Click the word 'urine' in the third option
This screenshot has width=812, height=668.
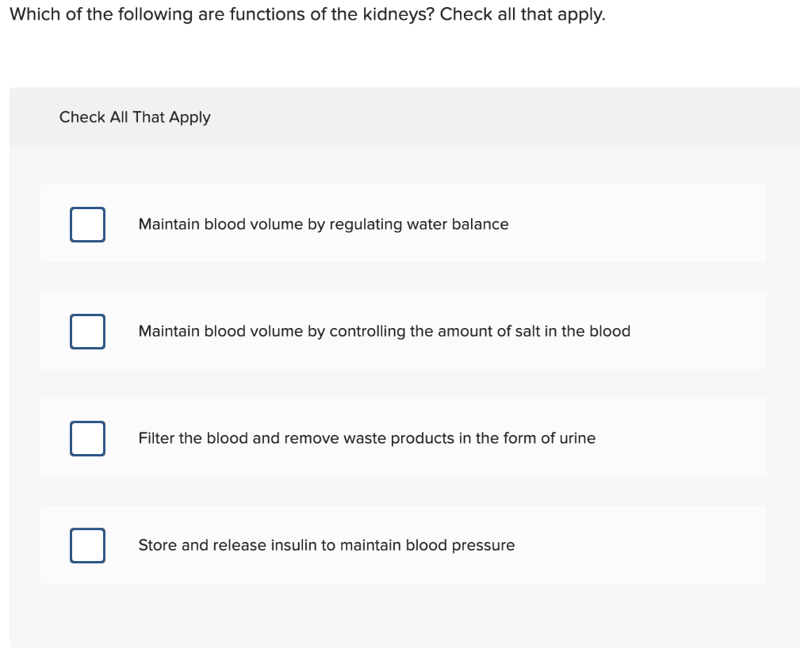click(x=577, y=438)
